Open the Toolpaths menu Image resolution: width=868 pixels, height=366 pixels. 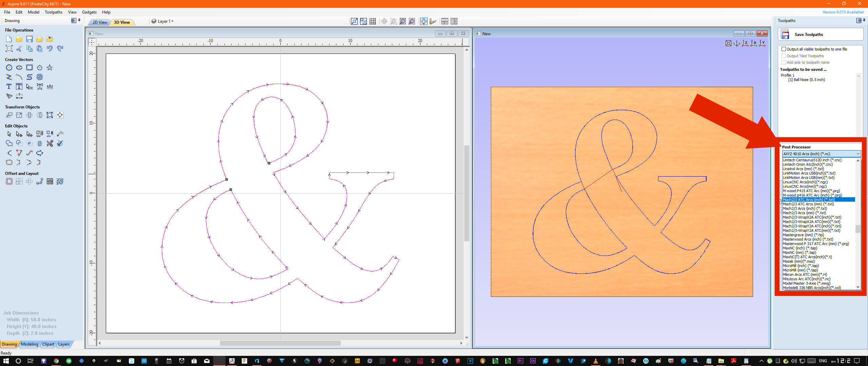point(54,12)
